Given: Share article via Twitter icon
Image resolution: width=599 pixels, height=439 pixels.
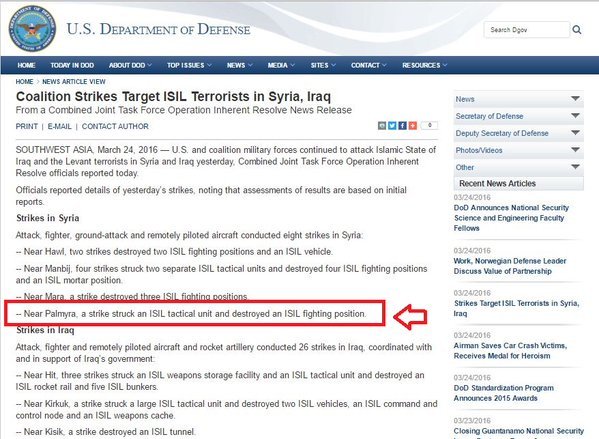Looking at the screenshot, I should coord(392,125).
